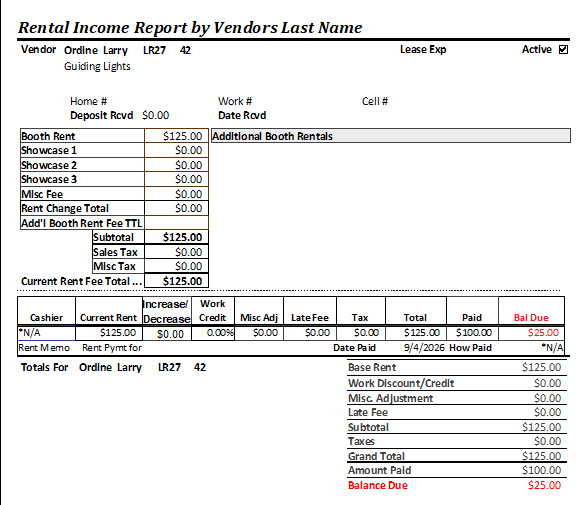Select the empty Add'l Booth Rent Fee TTL field

pyautogui.click(x=176, y=223)
